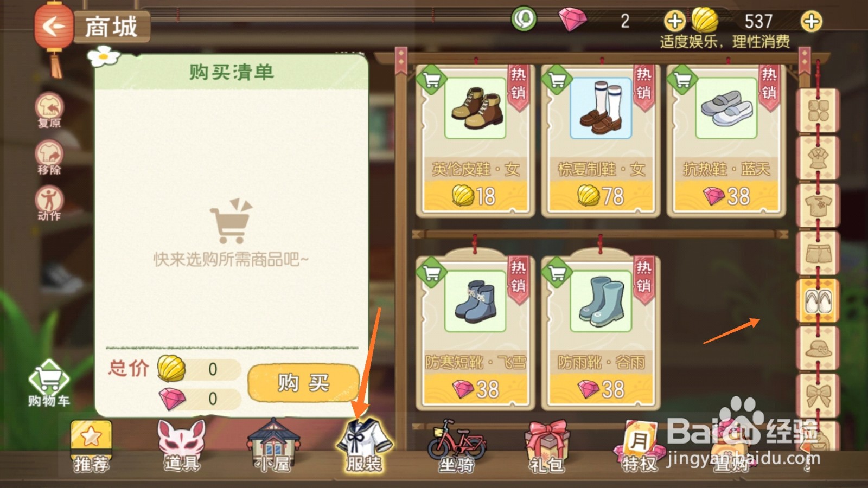
Task: Add 英伦皮鞋·女 to cart via its cart icon
Action: (431, 80)
